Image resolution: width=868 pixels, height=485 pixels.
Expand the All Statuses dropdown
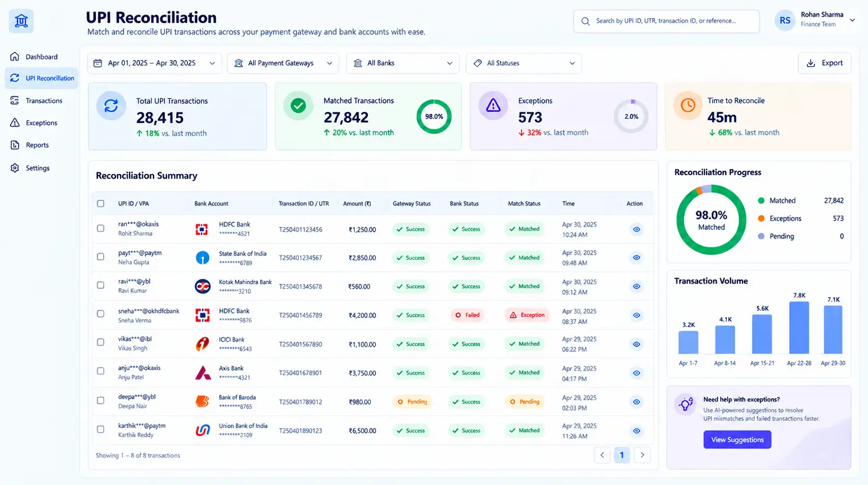523,63
